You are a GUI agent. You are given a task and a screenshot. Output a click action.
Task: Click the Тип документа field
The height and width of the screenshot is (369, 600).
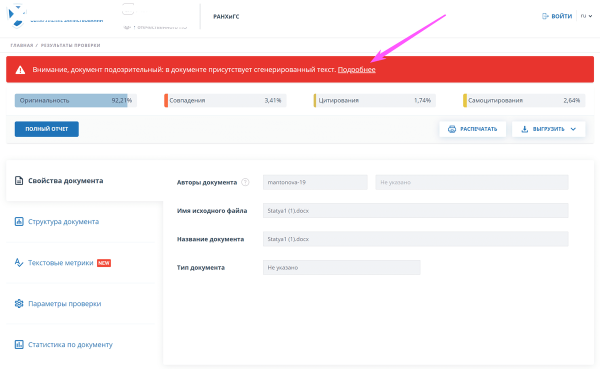(341, 268)
